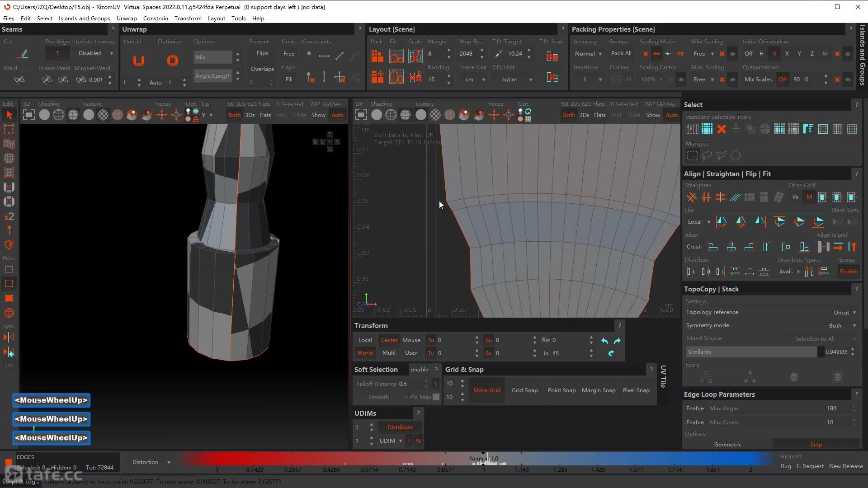Screen dimensions: 868x488
Task: Click the Crush align left icon
Action: pos(713,247)
